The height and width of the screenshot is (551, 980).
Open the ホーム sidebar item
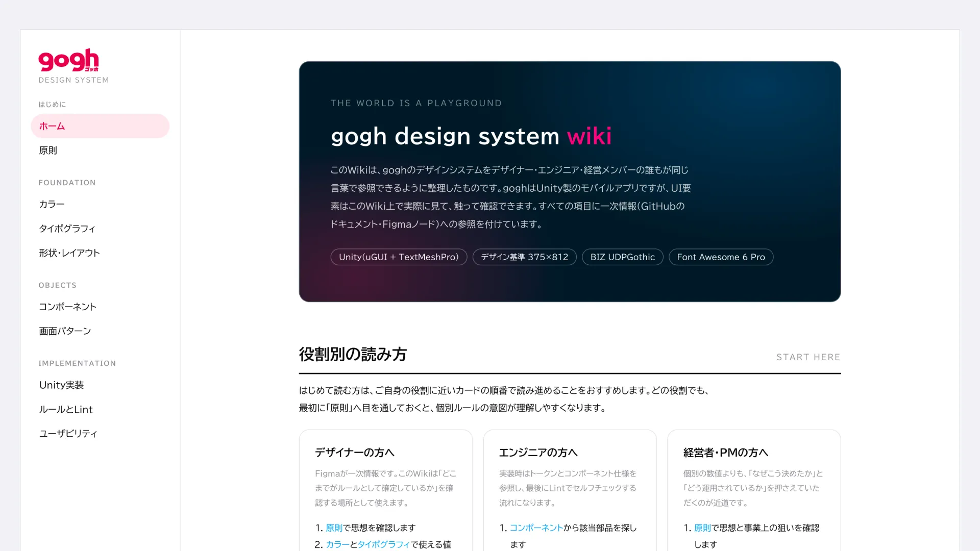[x=100, y=126]
